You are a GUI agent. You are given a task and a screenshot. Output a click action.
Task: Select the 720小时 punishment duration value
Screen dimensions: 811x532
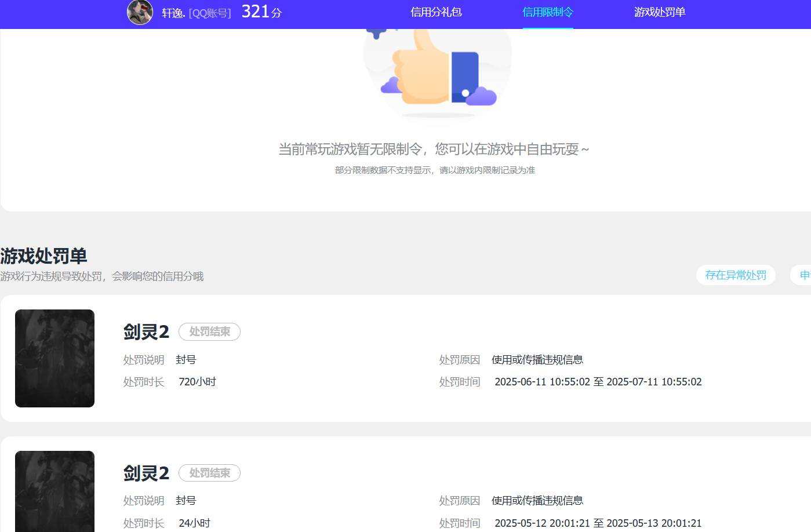pyautogui.click(x=197, y=382)
